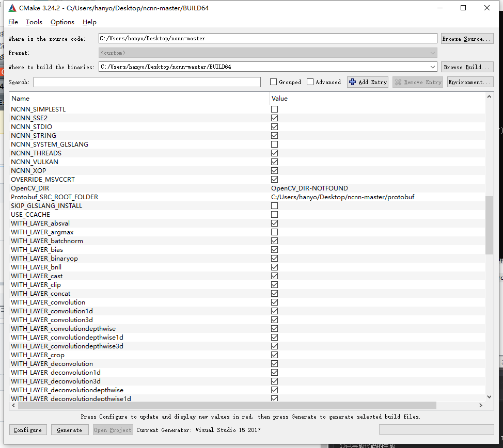Image resolution: width=503 pixels, height=448 pixels.
Task: Expand the Preset dropdown
Action: [x=432, y=53]
